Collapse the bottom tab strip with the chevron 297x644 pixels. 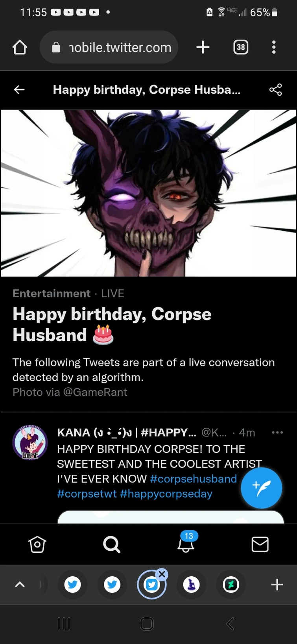click(x=20, y=585)
